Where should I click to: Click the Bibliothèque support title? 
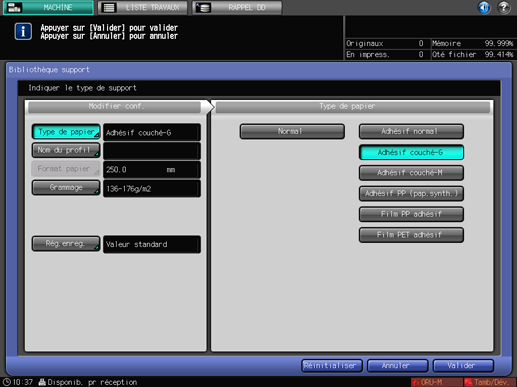49,70
